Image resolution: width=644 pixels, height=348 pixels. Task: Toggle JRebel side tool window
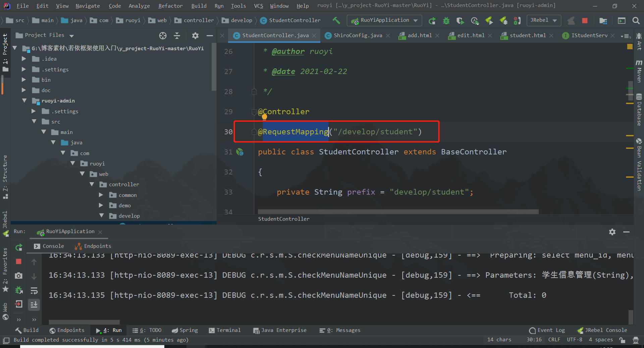5,223
